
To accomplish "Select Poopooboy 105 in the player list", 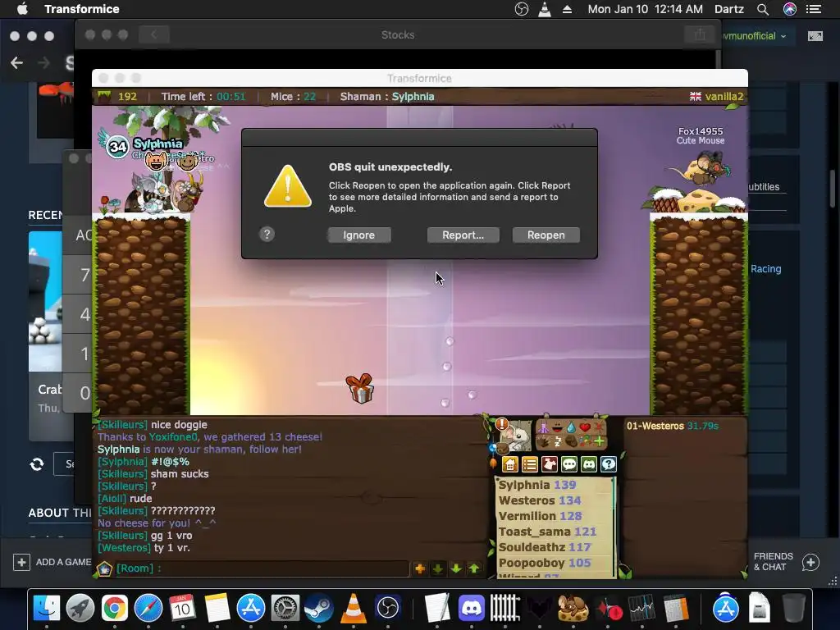I will tap(545, 563).
